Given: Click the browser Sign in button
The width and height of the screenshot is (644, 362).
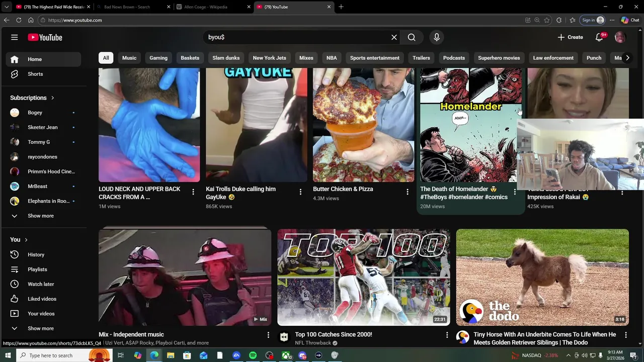Looking at the screenshot, I should [592, 20].
